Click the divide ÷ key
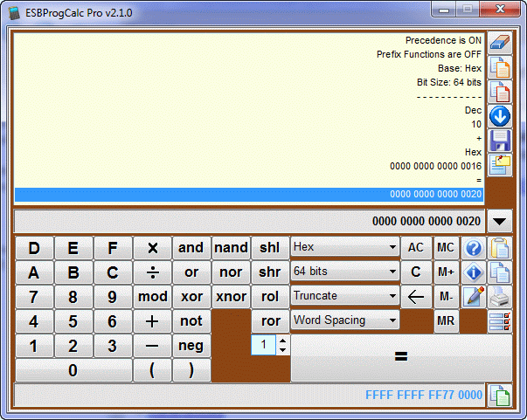This screenshot has height=420, width=527. pos(152,272)
